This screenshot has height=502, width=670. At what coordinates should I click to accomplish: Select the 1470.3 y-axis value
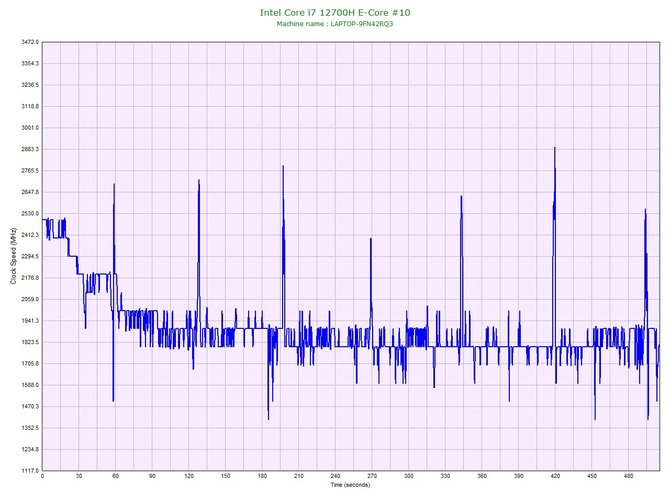pyautogui.click(x=30, y=406)
